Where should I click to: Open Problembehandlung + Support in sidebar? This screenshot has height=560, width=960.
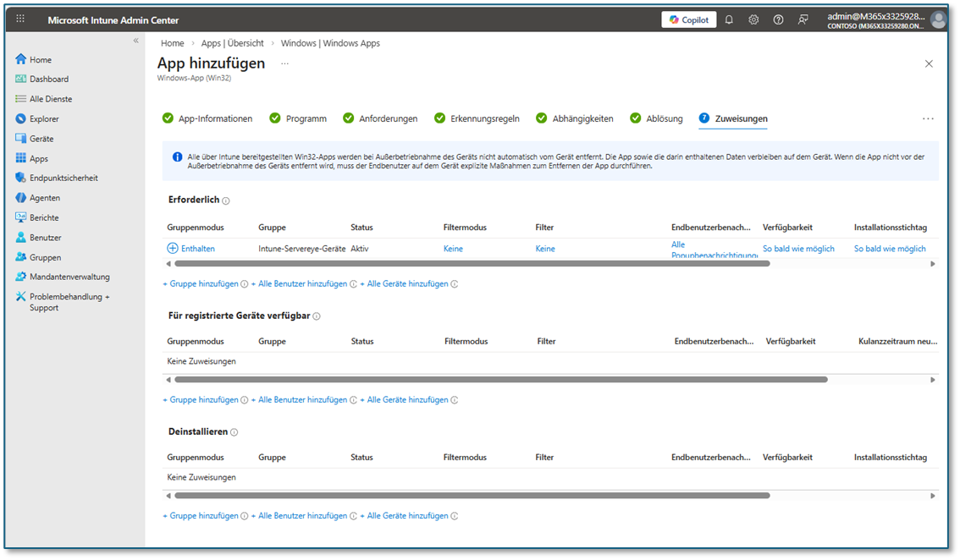tap(69, 302)
